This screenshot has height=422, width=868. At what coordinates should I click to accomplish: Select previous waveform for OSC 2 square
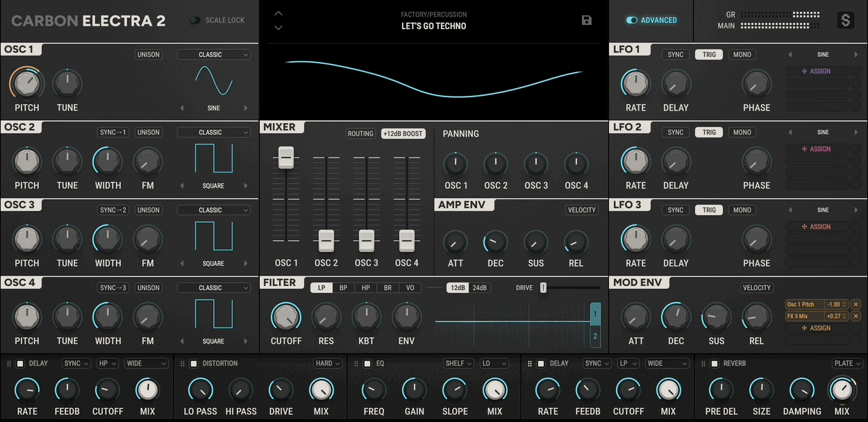(x=183, y=186)
